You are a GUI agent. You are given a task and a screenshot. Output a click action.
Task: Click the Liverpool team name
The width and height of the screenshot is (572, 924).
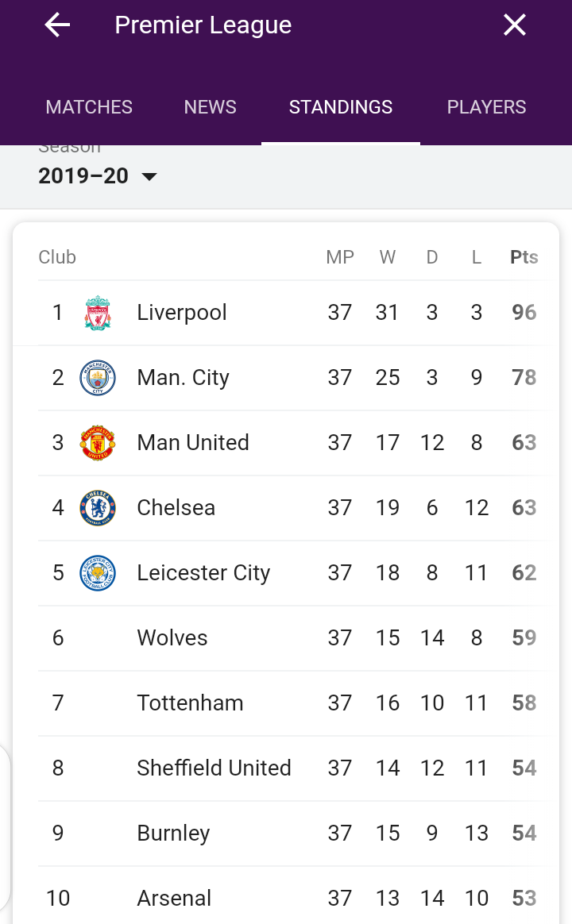[182, 313]
